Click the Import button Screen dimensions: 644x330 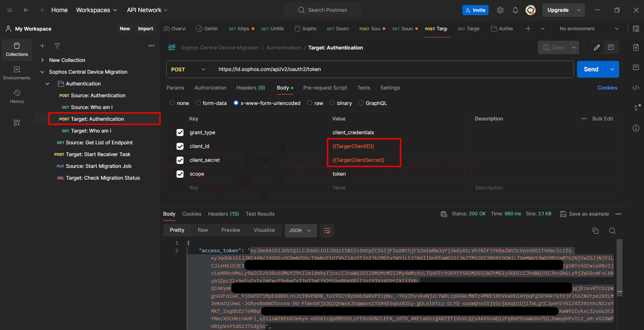pos(145,29)
